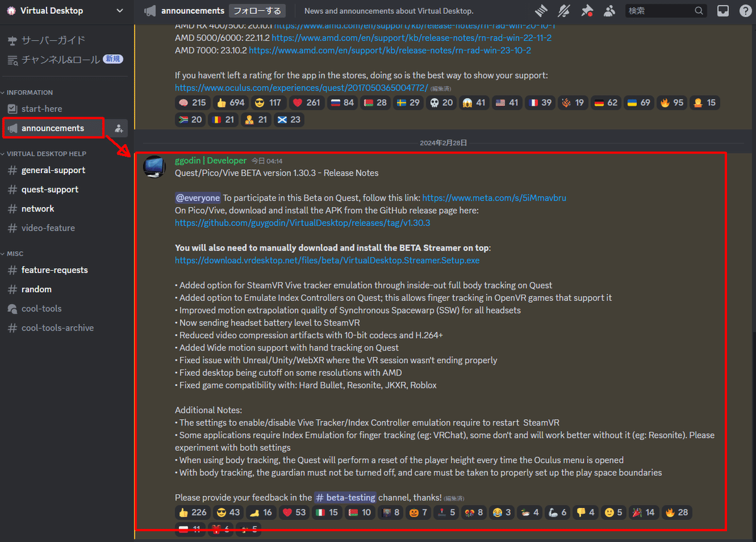The width and height of the screenshot is (756, 542).
Task: Open the VirtualDesktop.Streamer.Setup.exe download link
Action: click(x=327, y=260)
